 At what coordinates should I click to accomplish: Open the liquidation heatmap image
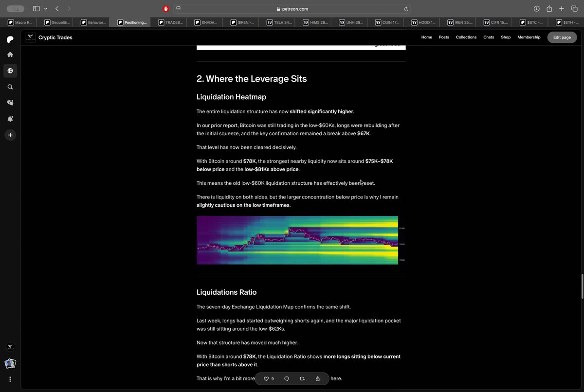(301, 240)
